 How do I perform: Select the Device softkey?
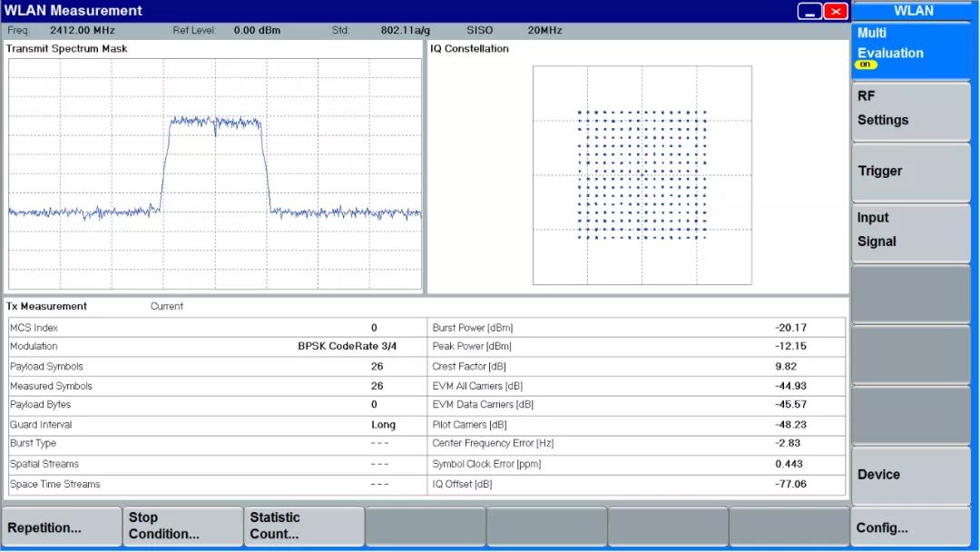[910, 474]
